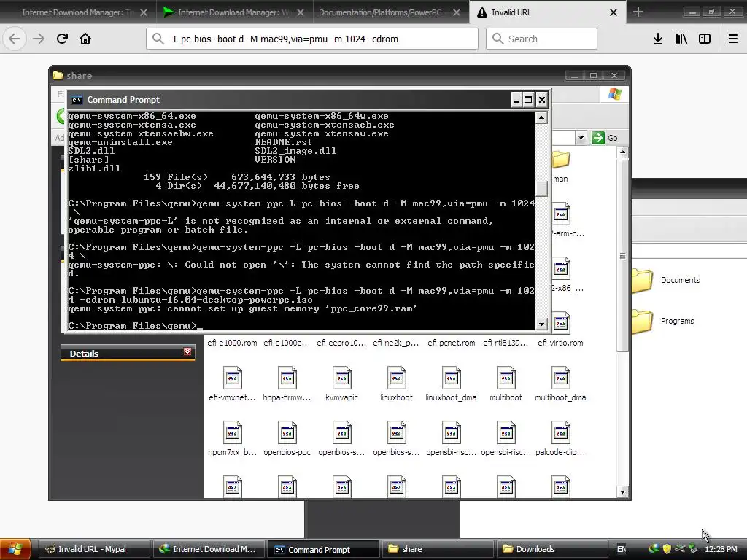Viewport: 747px width, 560px height.
Task: Click the browser forward arrow
Action: pos(39,39)
